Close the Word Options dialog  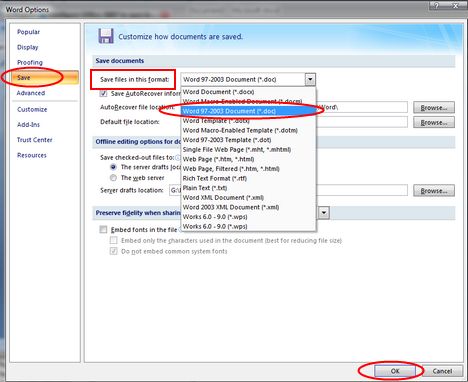point(456,5)
